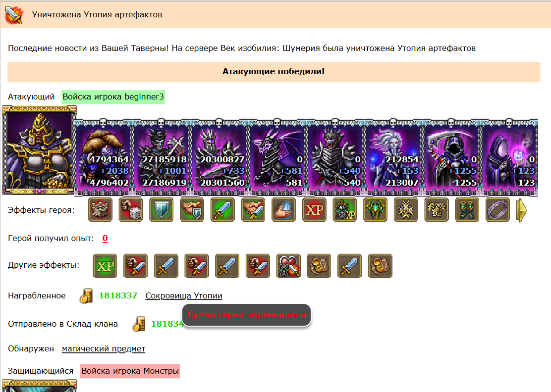Click the glowing hand hero effect icon
This screenshot has width=551, height=392.
[283, 209]
